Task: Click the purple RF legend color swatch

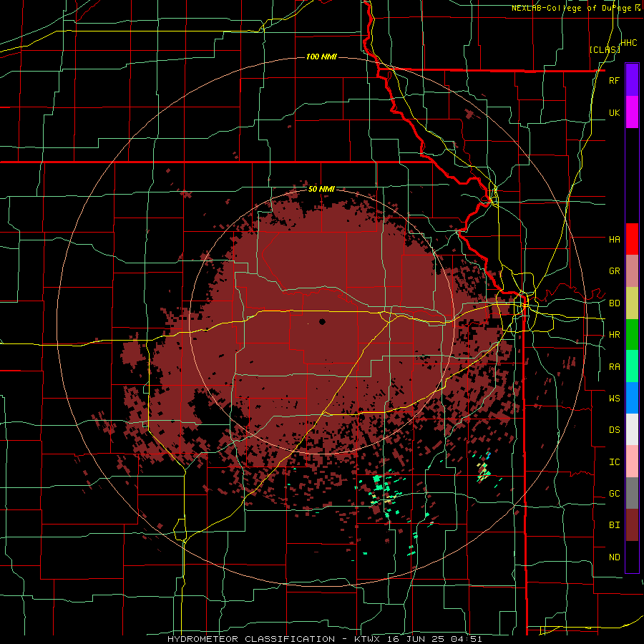Action: pos(632,80)
